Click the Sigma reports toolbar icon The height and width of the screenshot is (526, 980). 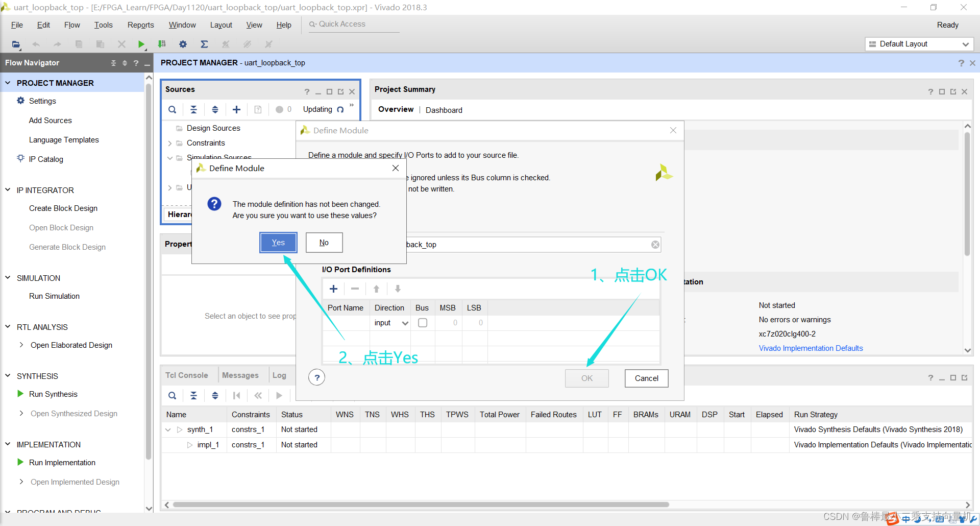[x=204, y=44]
